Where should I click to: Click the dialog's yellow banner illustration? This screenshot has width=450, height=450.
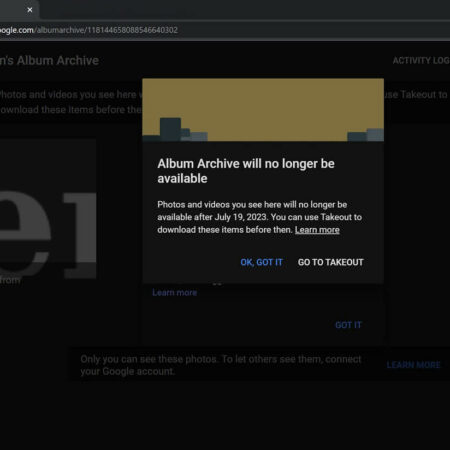click(x=263, y=110)
